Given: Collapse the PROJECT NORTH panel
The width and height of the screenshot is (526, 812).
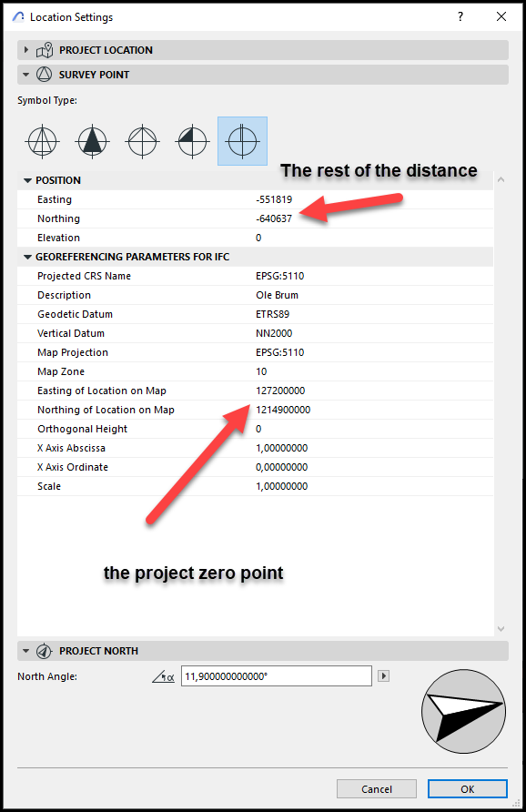Looking at the screenshot, I should click(25, 651).
